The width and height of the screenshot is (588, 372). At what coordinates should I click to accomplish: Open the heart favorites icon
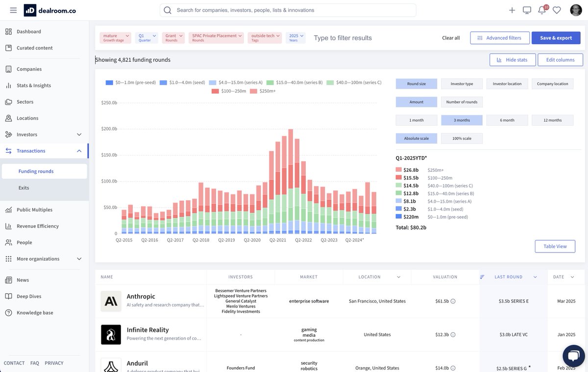click(557, 10)
